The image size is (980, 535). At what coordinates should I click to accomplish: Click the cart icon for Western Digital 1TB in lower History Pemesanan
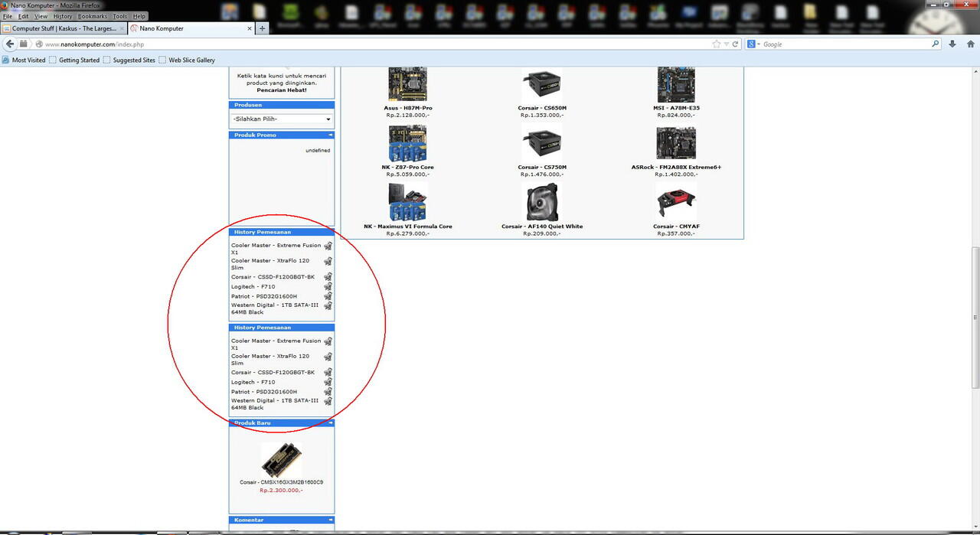click(x=328, y=401)
